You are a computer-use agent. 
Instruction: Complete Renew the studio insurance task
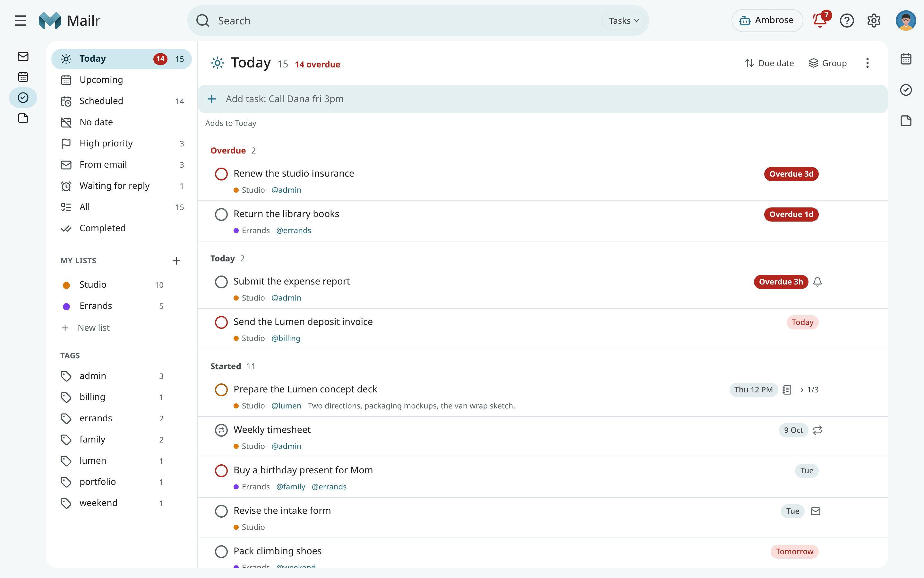(x=221, y=174)
